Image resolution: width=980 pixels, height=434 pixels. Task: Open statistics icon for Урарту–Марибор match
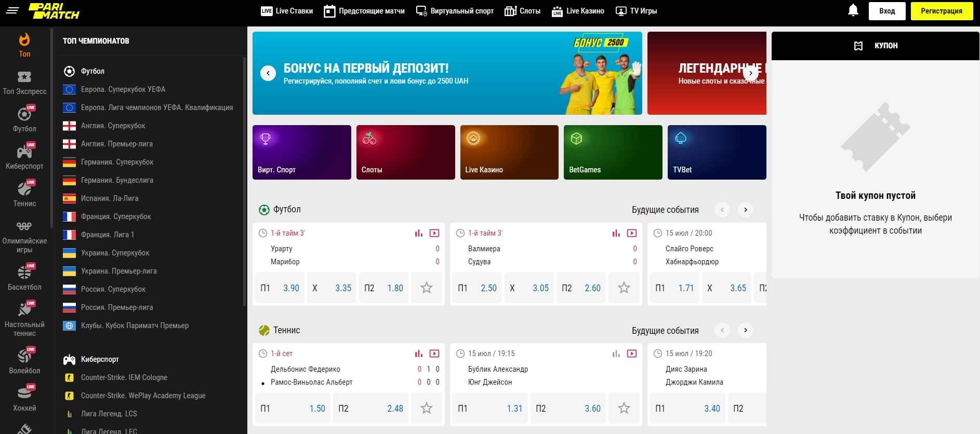click(419, 233)
